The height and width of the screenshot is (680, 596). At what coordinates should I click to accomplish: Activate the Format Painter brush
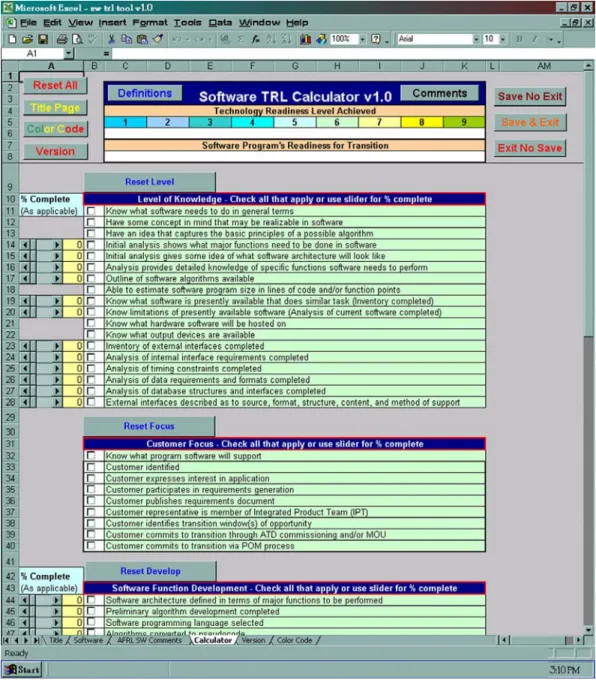coord(157,39)
